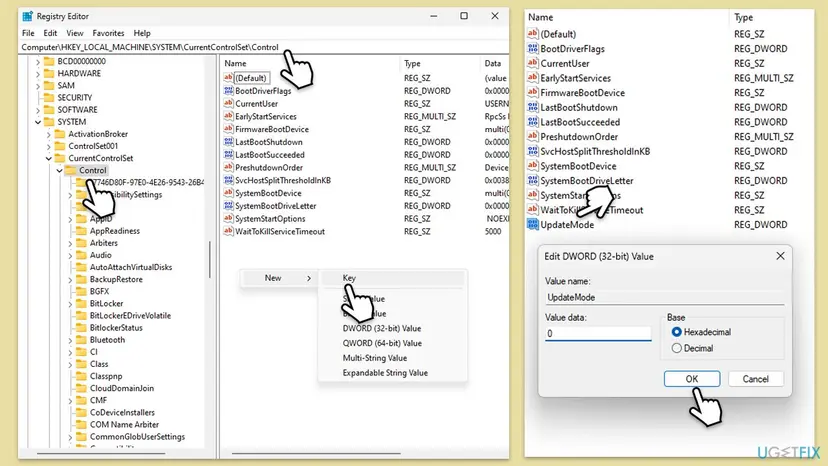Collapse the SYSTEM tree node
This screenshot has height=466, width=828.
(x=37, y=122)
